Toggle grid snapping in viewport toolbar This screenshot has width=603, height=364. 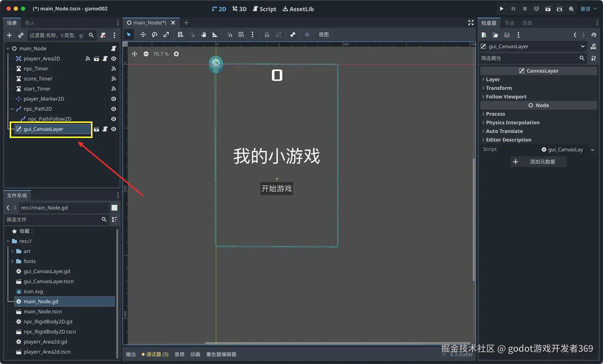point(241,34)
